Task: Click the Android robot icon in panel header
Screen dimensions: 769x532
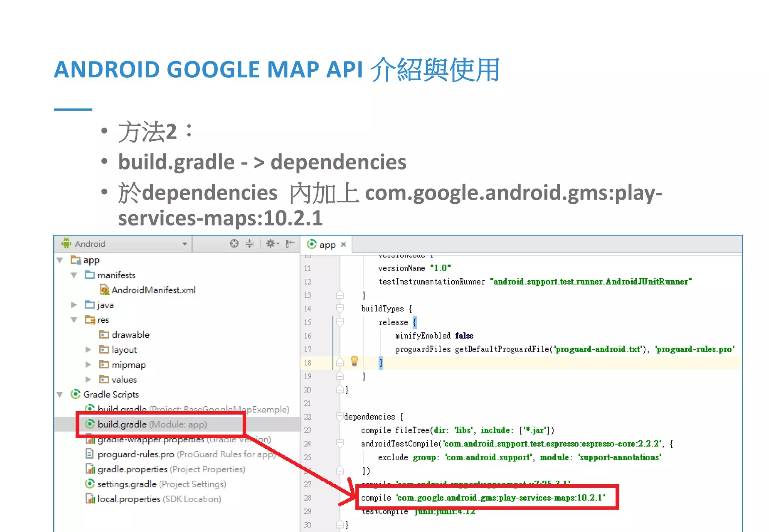Action: pyautogui.click(x=66, y=243)
